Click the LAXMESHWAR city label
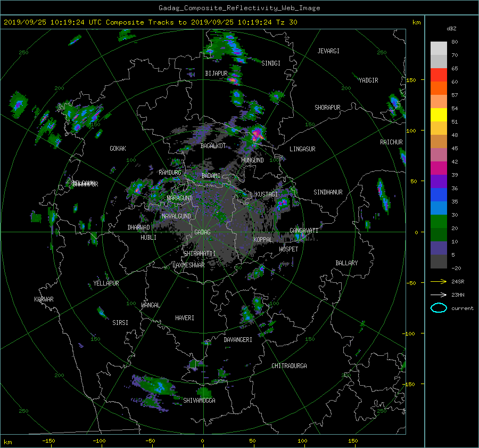The width and height of the screenshot is (479, 448). (x=188, y=265)
